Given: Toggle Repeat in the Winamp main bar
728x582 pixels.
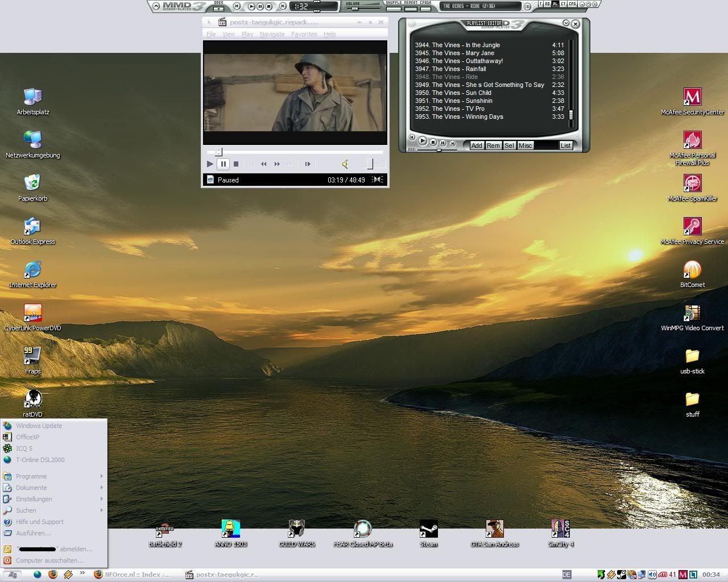Looking at the screenshot, I should coord(409,9).
